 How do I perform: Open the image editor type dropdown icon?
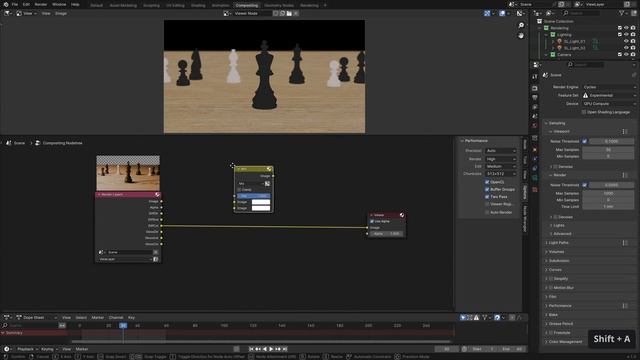[8, 13]
